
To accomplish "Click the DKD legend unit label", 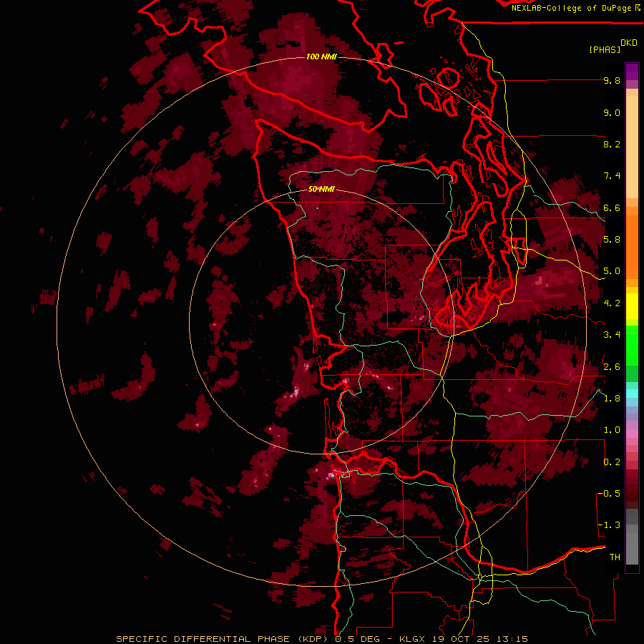I will 629,43.
